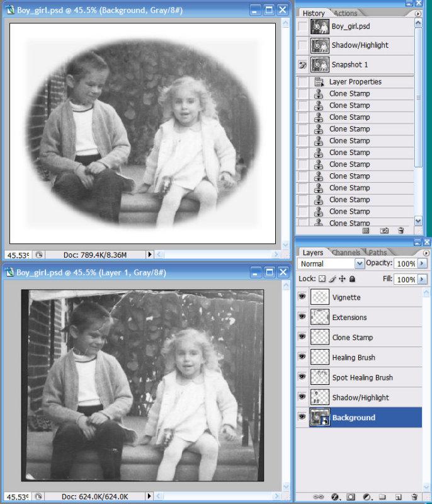Create a new layer group with the folder icon

[382, 497]
